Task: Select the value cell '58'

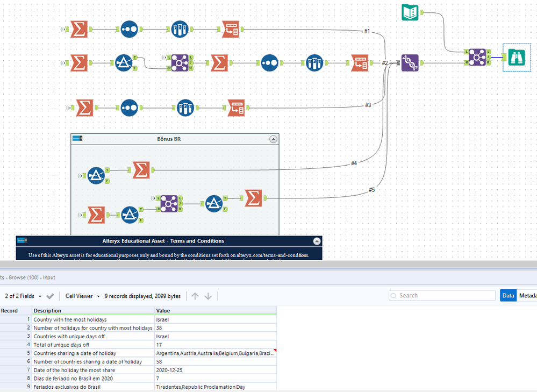Action: point(216,361)
